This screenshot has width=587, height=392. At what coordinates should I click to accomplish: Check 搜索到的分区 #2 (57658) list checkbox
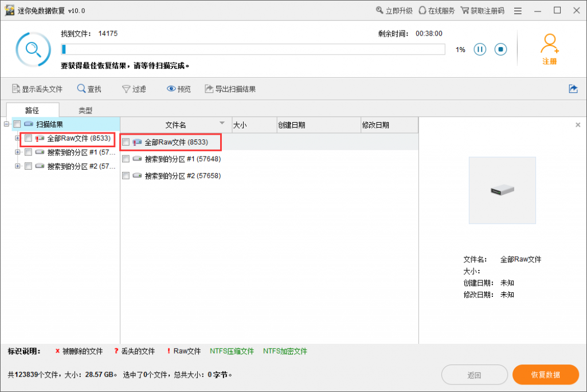tap(126, 175)
